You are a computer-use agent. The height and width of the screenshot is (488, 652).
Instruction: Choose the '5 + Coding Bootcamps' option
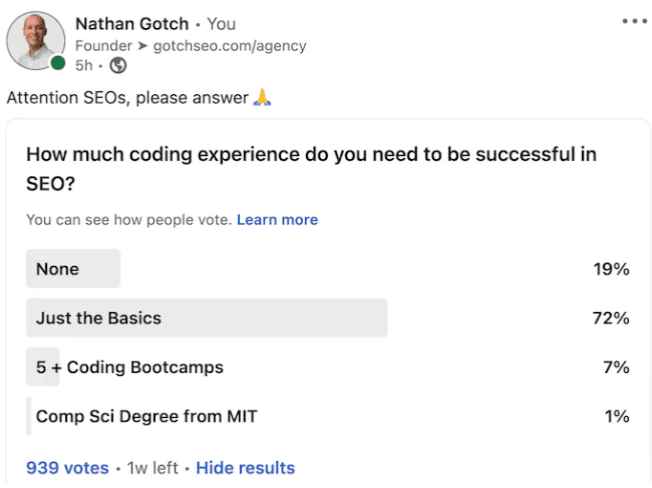[x=129, y=367]
